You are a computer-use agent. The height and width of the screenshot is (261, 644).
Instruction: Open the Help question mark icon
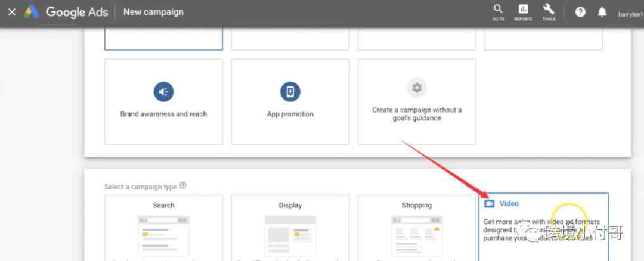(580, 13)
